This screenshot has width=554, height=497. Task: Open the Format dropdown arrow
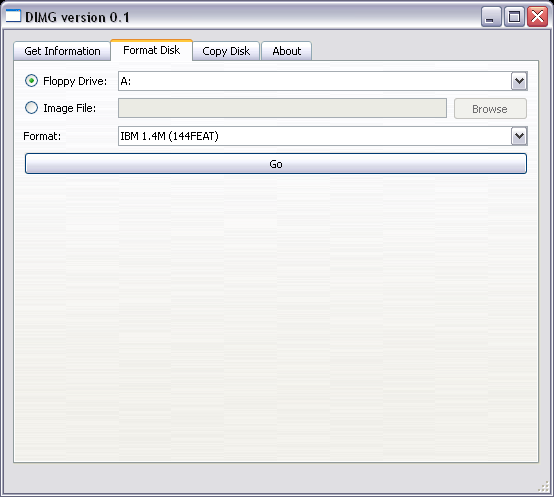[x=519, y=136]
